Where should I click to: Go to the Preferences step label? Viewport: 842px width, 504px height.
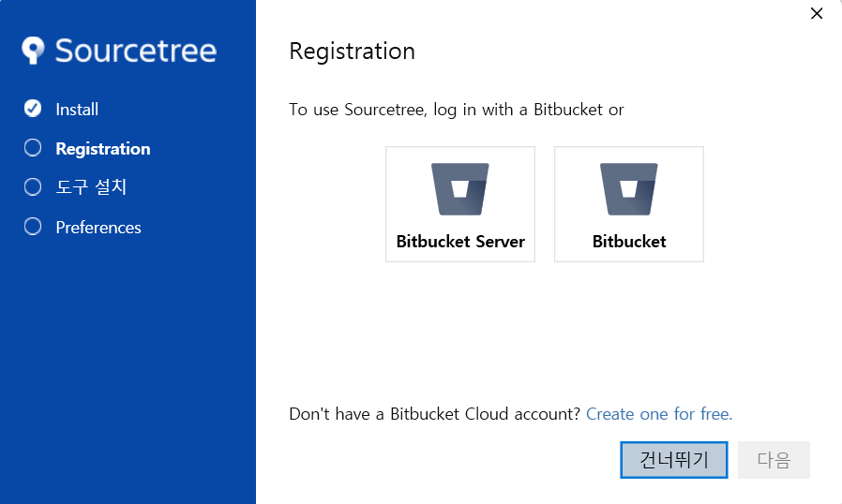coord(98,228)
